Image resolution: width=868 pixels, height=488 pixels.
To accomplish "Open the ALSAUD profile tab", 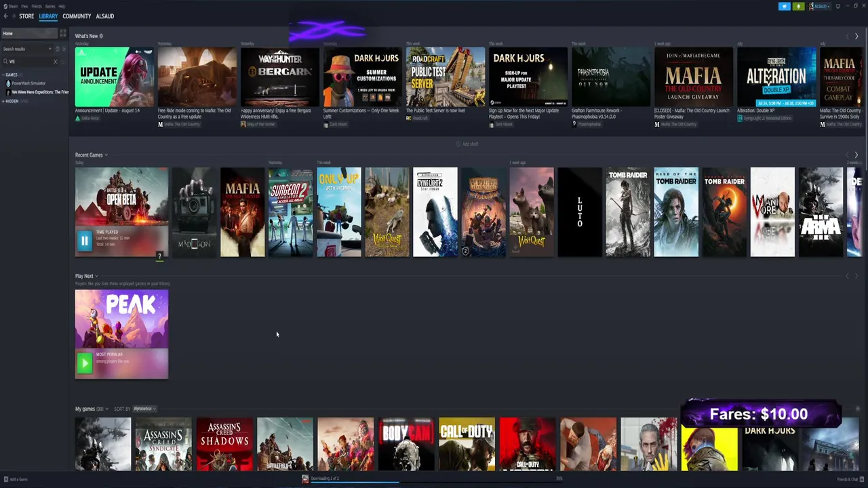I will click(x=104, y=16).
